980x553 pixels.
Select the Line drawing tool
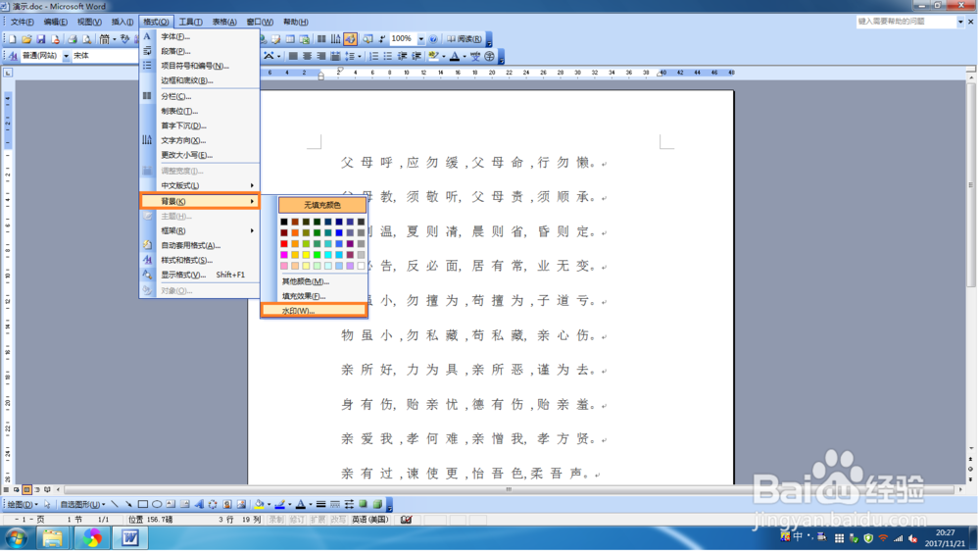pos(114,505)
